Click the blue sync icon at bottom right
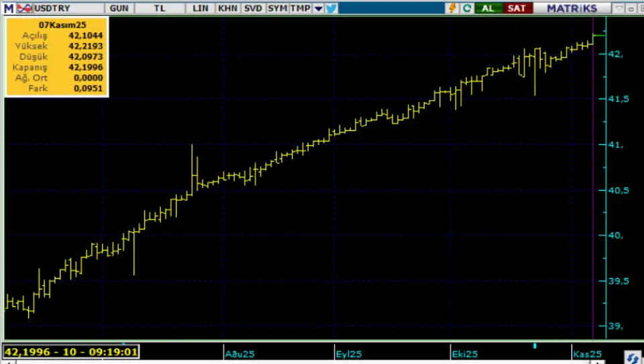Image resolution: width=644 pixels, height=364 pixels. tap(631, 357)
